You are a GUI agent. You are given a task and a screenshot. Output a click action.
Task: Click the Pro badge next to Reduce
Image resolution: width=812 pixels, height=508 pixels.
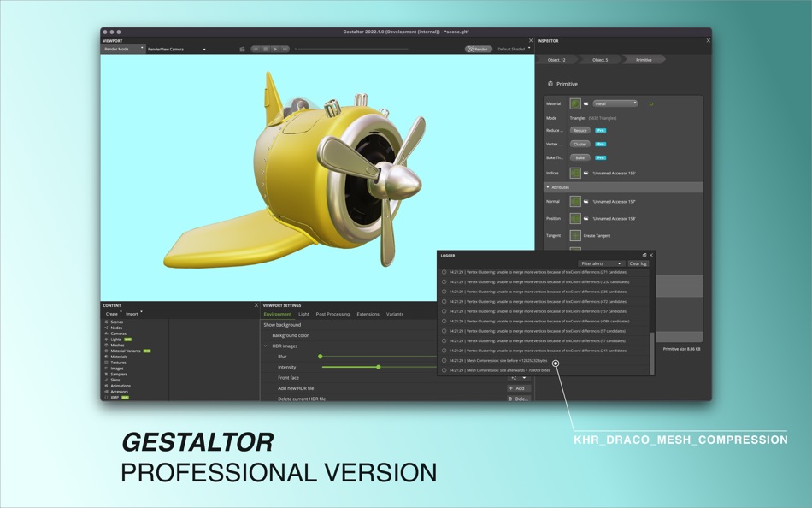coord(600,131)
